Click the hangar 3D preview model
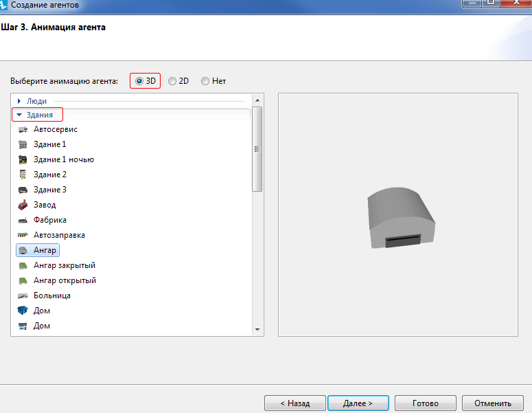Screen dimensions: 532x413 coord(402,219)
